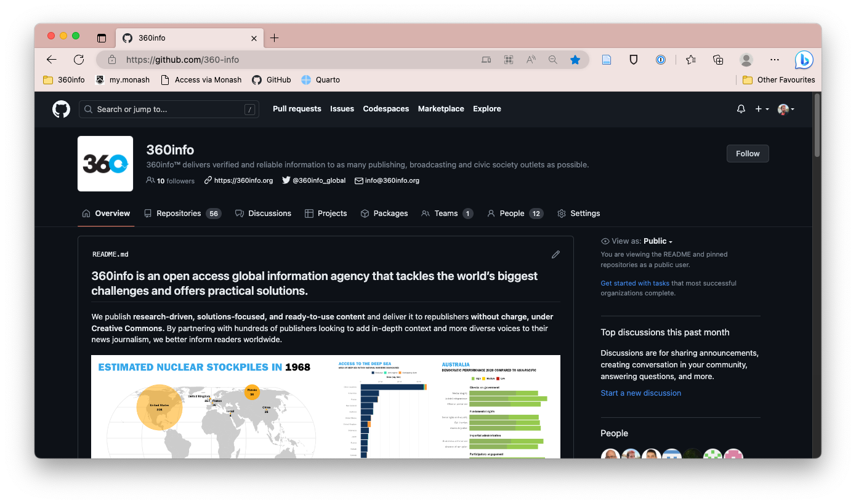Click the Bing sidebar icon
Image resolution: width=856 pixels, height=504 pixels.
tap(804, 60)
